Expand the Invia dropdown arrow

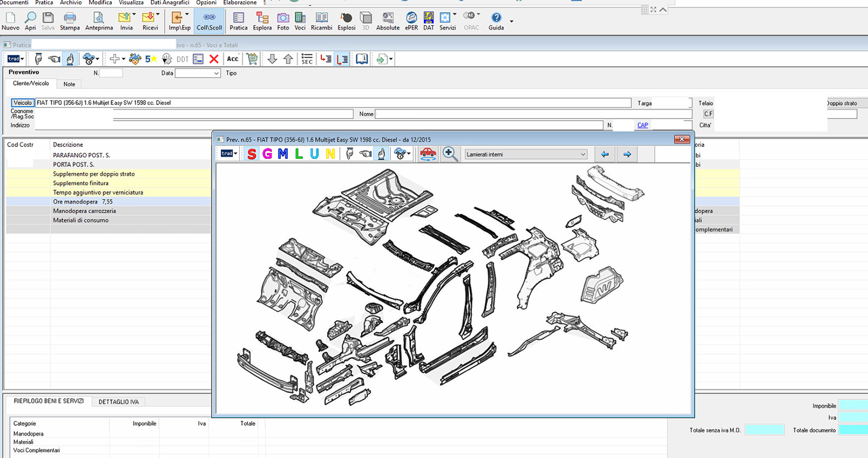(x=134, y=15)
